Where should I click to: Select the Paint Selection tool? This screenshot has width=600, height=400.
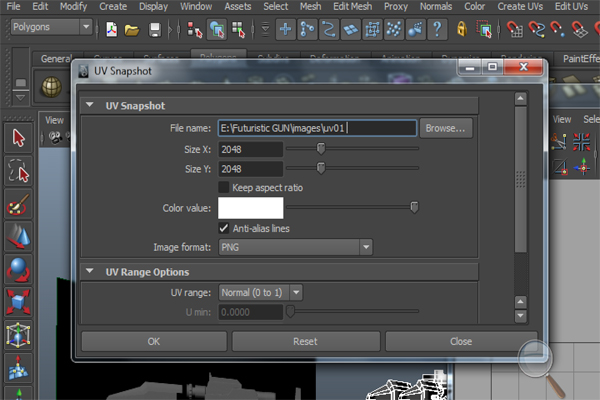click(x=18, y=204)
